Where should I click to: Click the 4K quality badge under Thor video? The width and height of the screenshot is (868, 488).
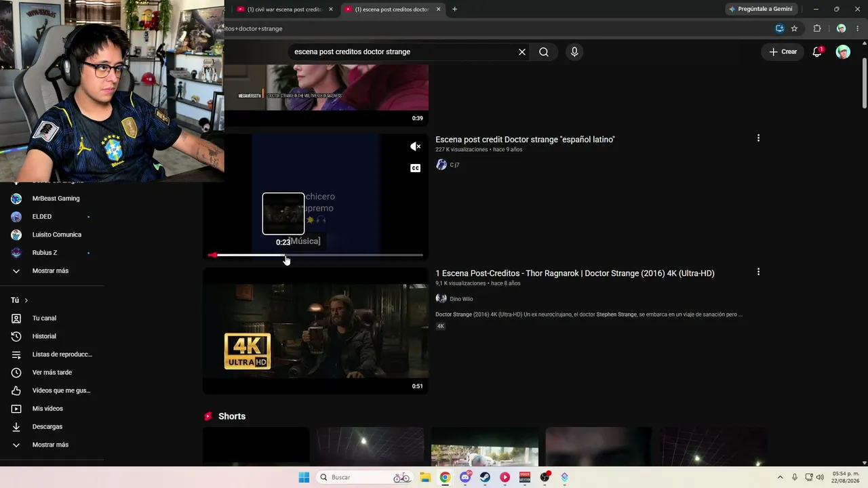[440, 326]
